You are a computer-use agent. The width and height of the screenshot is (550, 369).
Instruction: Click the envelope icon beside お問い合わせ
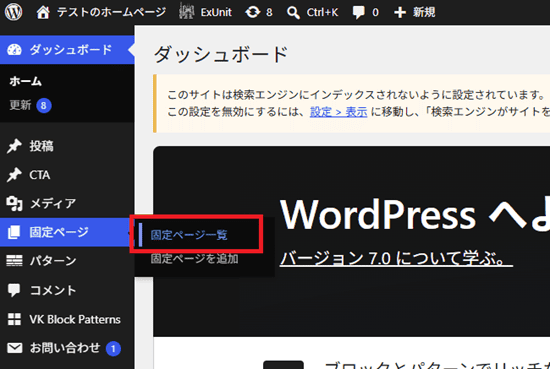(14, 348)
